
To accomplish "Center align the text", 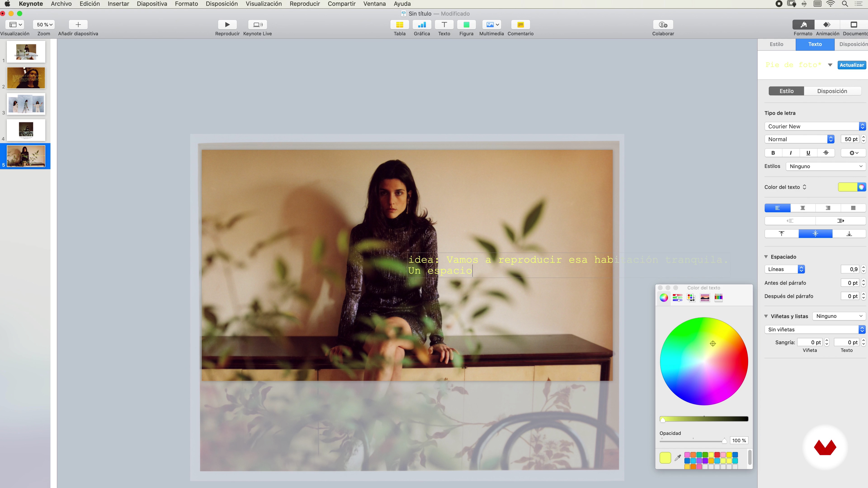I will pyautogui.click(x=803, y=208).
